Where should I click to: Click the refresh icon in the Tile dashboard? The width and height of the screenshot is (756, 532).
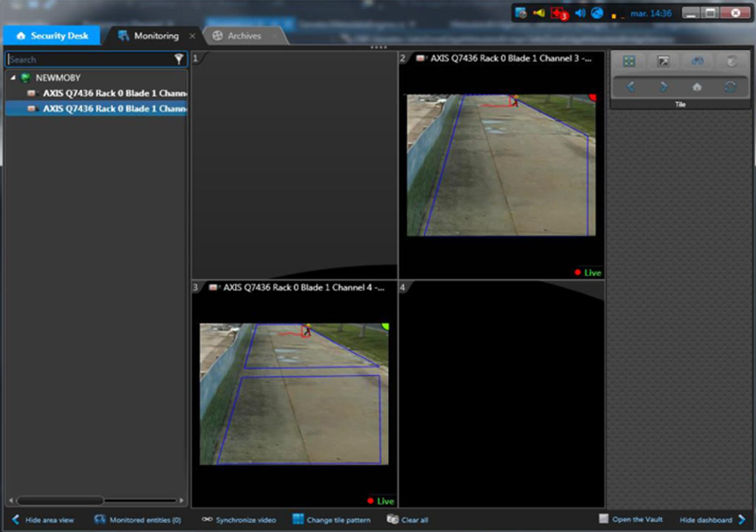(x=731, y=87)
